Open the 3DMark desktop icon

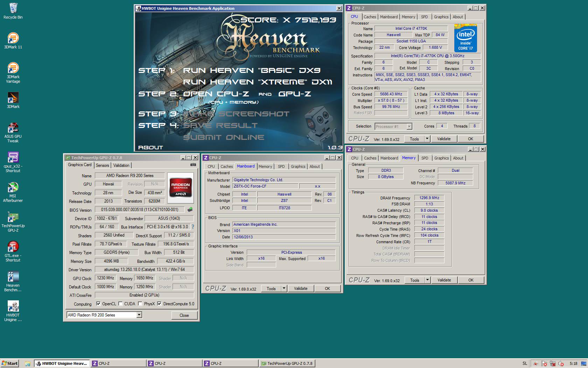coord(13,100)
